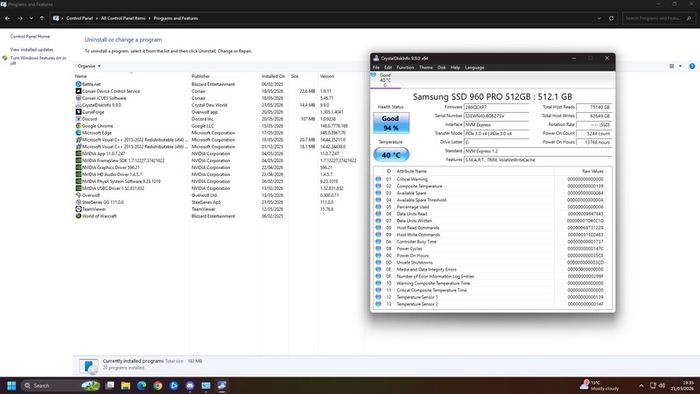
Task: Select the C: drive tab showing Good 40 °C
Action: (385, 80)
